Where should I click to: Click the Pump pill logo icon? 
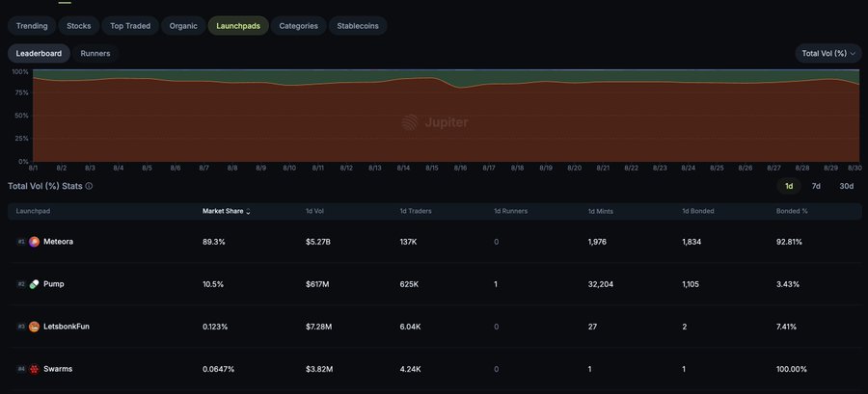35,284
